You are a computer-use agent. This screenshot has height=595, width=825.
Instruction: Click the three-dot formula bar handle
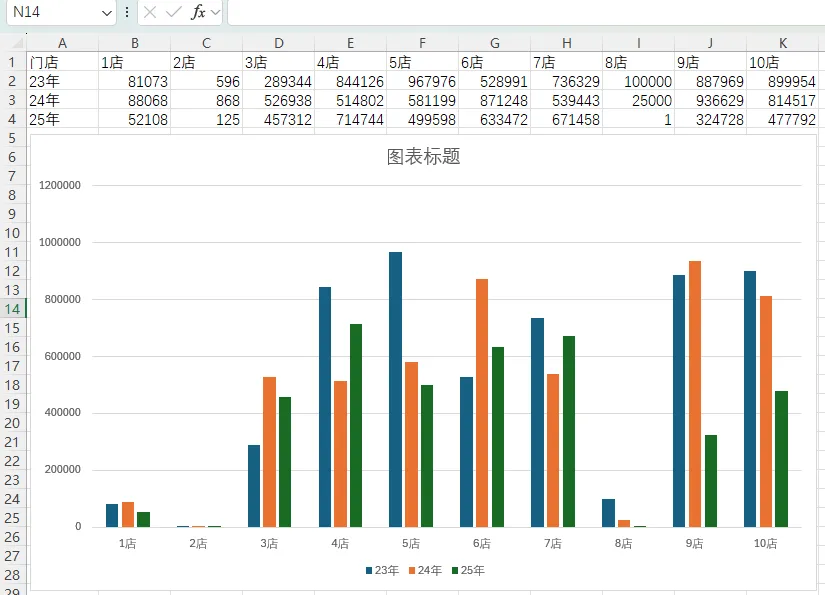[x=127, y=12]
